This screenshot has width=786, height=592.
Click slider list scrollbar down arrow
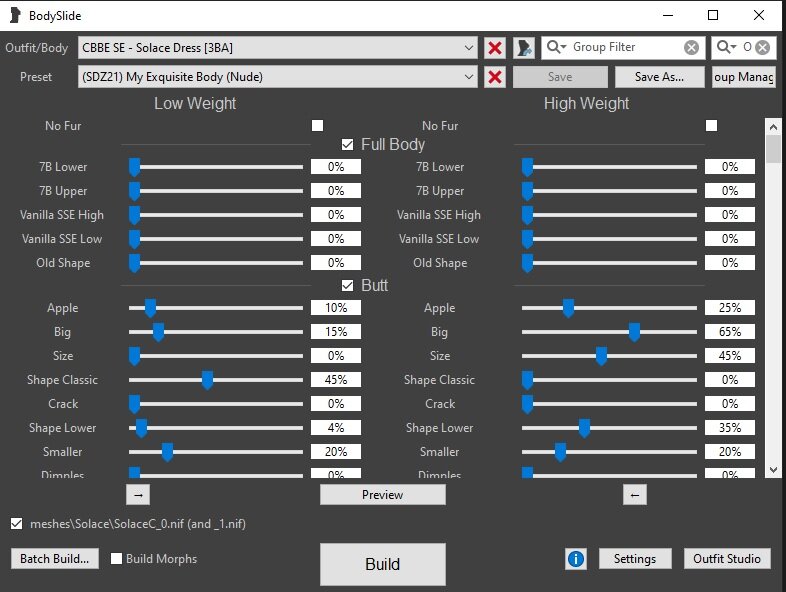(x=773, y=470)
